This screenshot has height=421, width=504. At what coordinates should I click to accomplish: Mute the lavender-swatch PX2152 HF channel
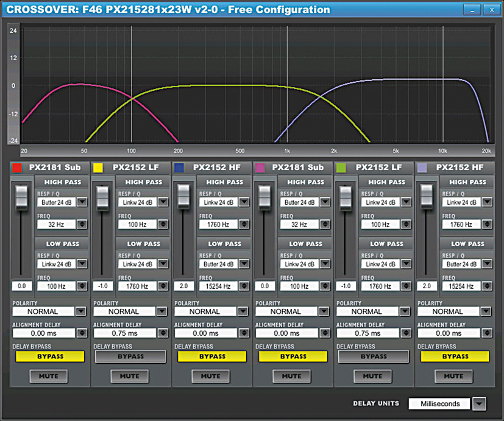(x=453, y=376)
